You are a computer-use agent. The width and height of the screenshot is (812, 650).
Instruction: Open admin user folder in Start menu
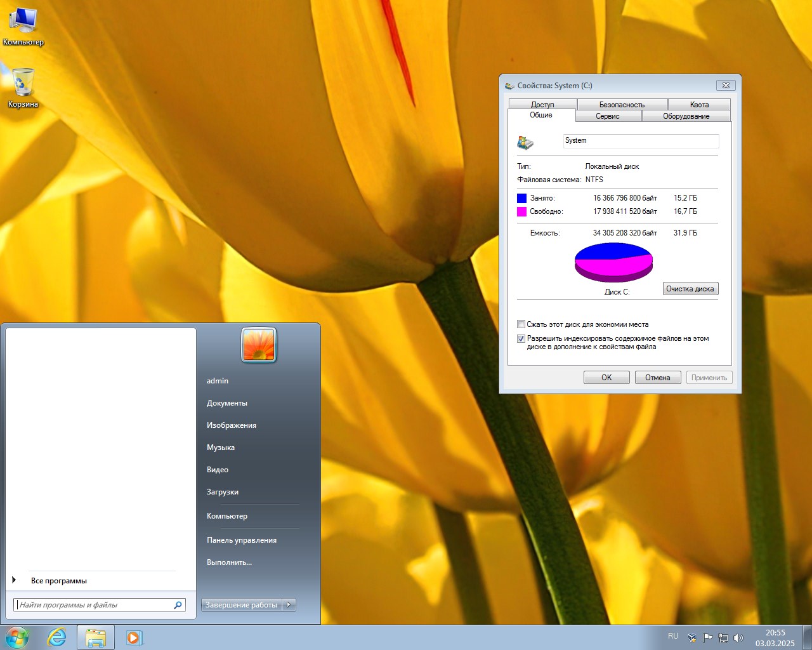point(218,381)
